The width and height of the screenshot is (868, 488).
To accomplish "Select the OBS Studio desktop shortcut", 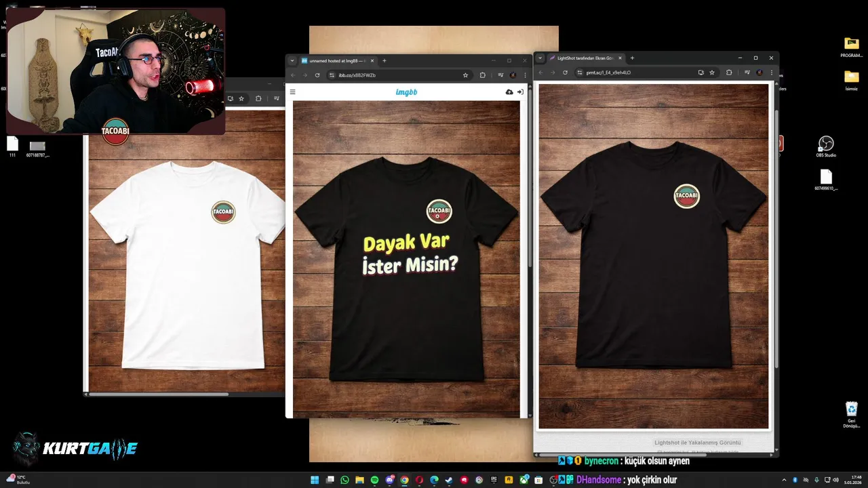I will 825,146.
